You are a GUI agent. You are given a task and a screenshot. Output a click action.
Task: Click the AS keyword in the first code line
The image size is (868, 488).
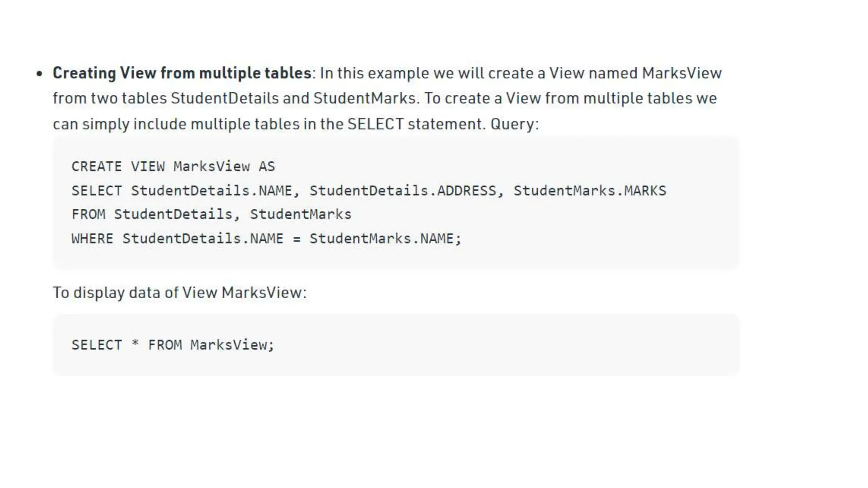tap(267, 166)
